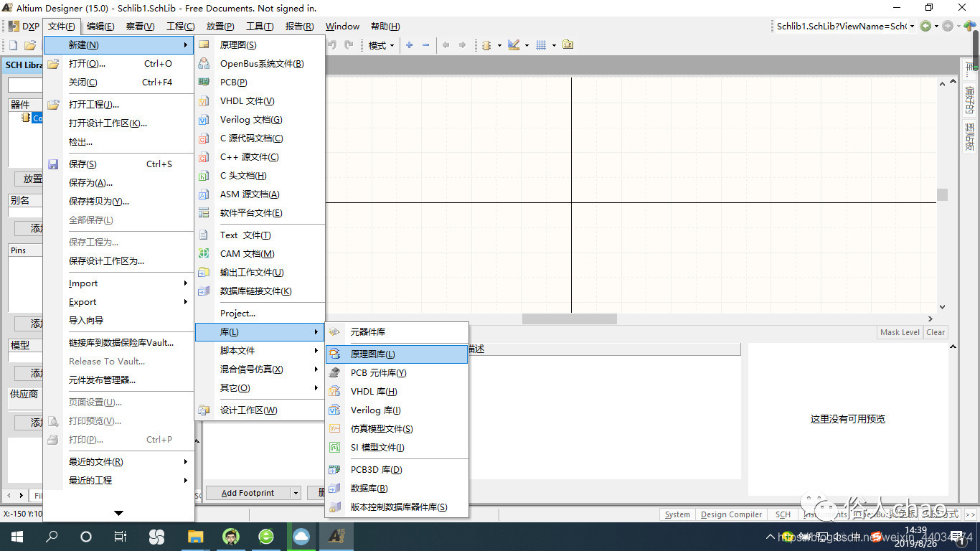The height and width of the screenshot is (551, 980).
Task: Open the SCH status bar panel button
Action: [x=783, y=514]
